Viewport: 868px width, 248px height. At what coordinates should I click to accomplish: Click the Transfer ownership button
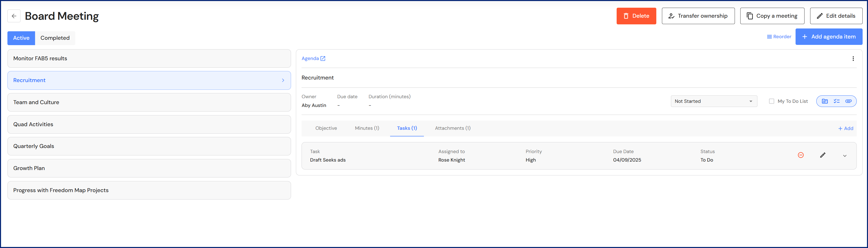pyautogui.click(x=698, y=16)
